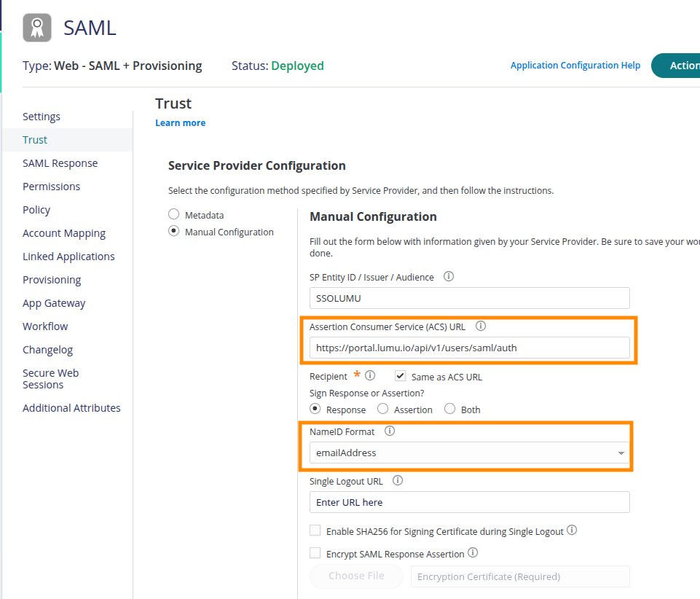This screenshot has width=700, height=599.
Task: Open the SAML Response settings tab
Action: [60, 163]
